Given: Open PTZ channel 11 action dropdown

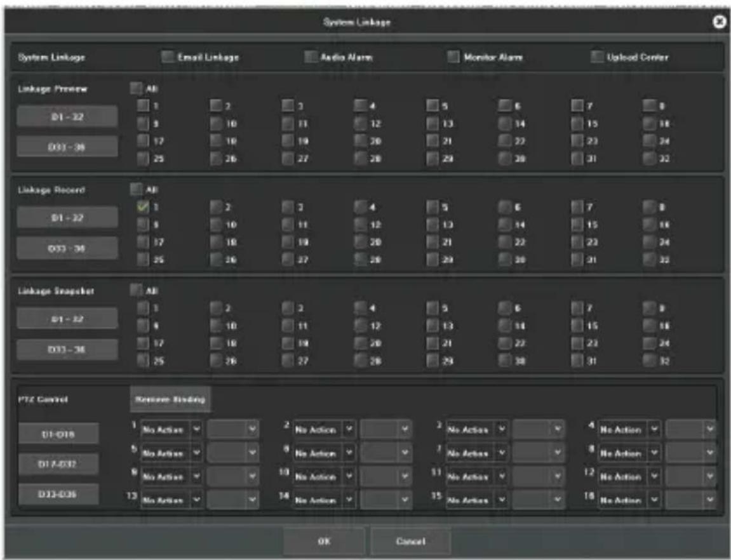Looking at the screenshot, I should 476,477.
